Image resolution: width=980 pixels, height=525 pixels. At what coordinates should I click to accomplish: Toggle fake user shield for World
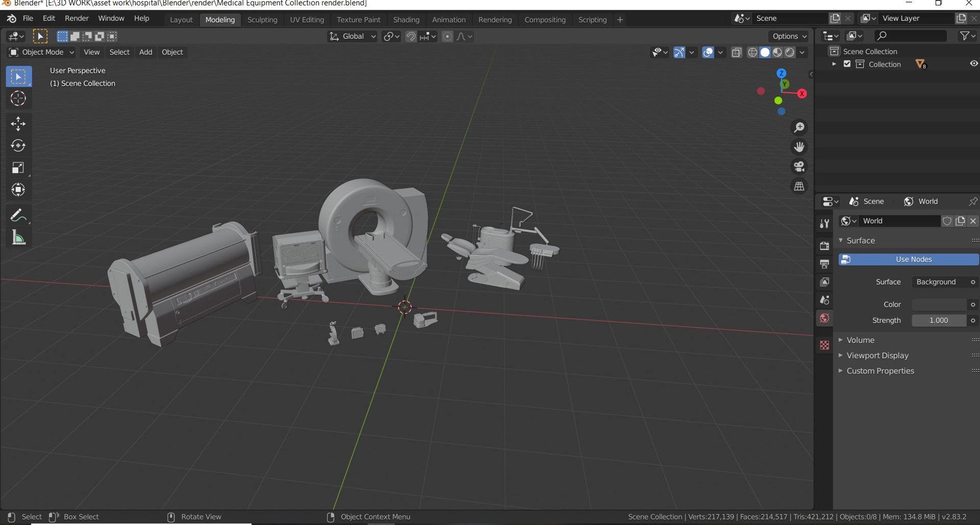pos(947,221)
